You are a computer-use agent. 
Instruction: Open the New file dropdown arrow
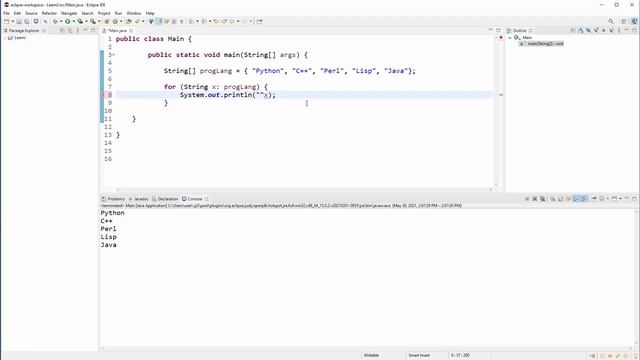click(13, 21)
